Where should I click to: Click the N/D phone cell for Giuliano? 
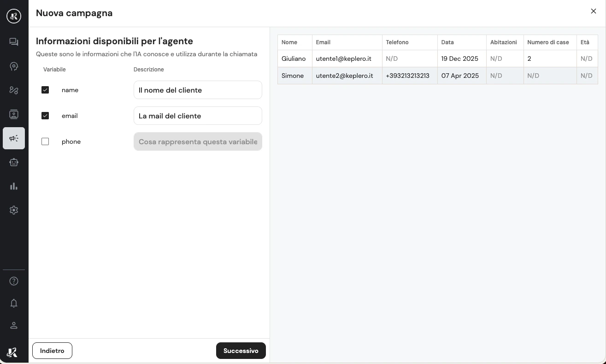tap(410, 59)
